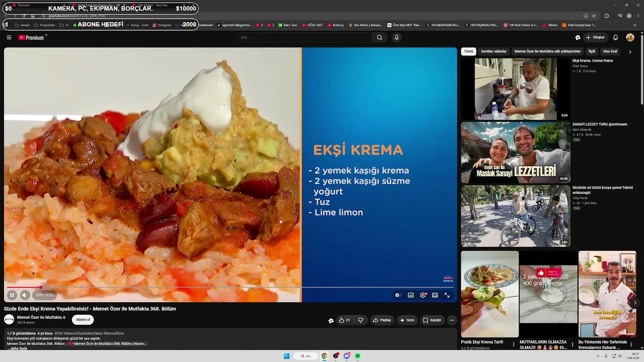Click the Soru ask button

pos(407,320)
